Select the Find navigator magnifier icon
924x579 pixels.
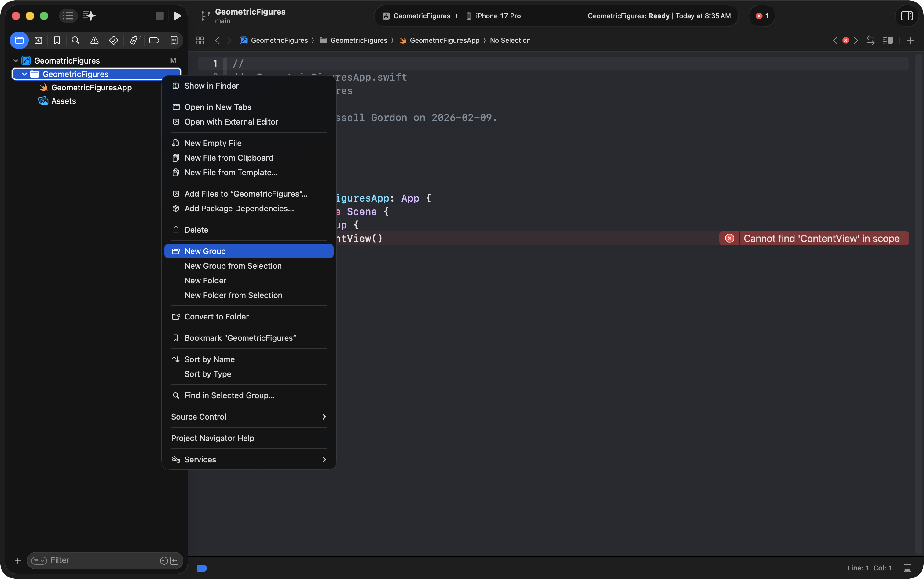75,40
